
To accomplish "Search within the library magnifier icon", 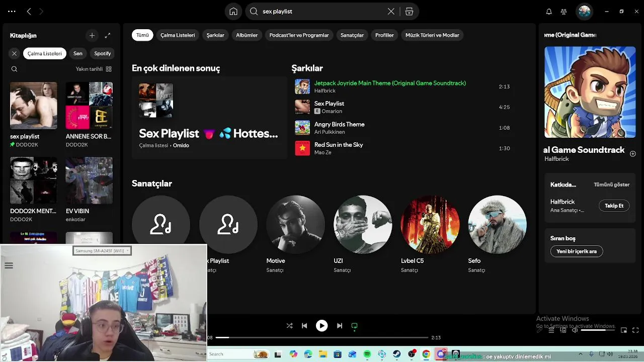I will click(14, 69).
